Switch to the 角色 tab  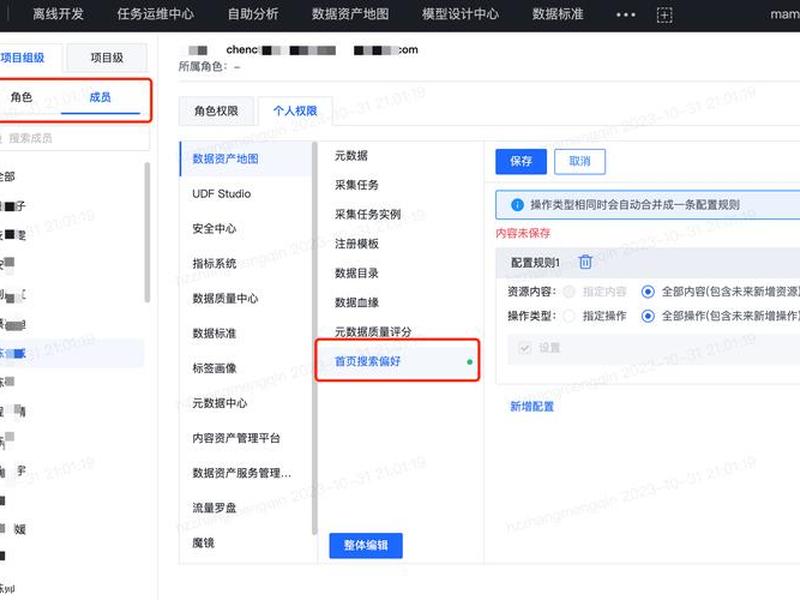21,97
